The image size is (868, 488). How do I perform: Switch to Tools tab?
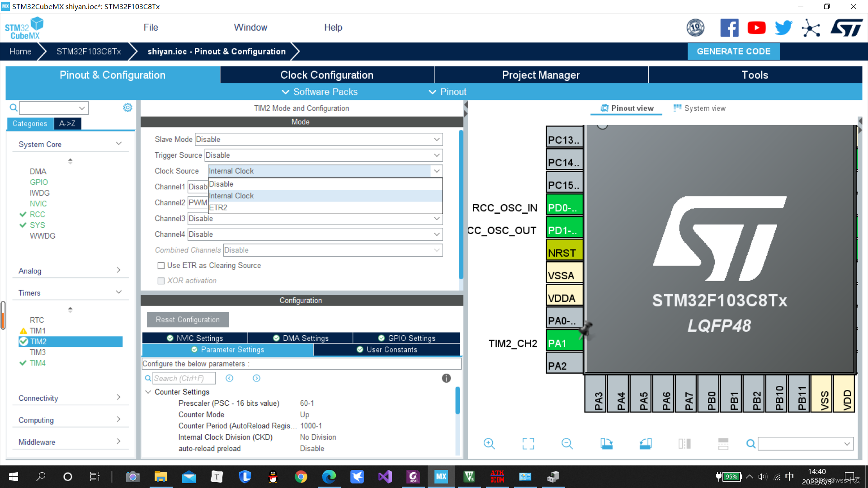[755, 75]
